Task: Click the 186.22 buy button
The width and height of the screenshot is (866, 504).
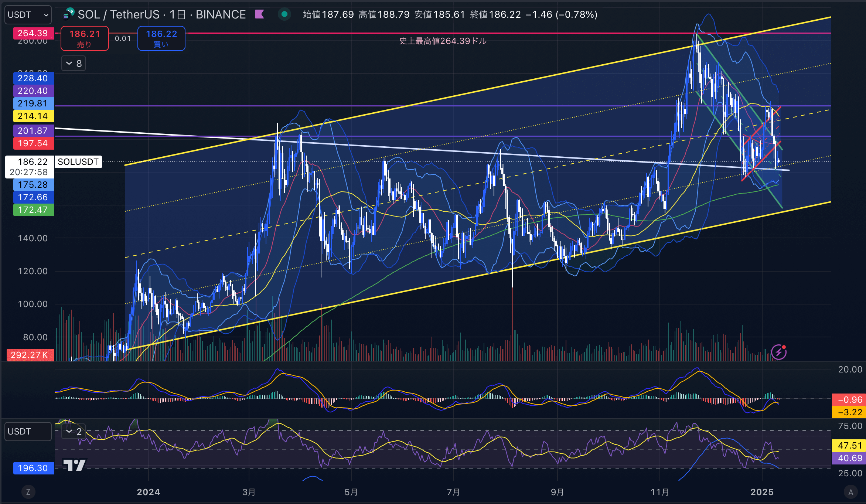Action: (x=161, y=38)
